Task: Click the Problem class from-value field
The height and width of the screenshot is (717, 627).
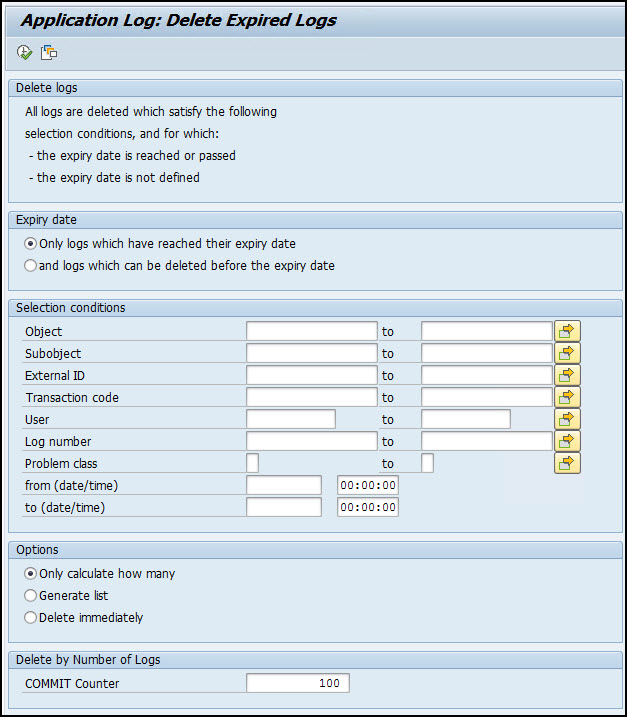Action: click(252, 463)
